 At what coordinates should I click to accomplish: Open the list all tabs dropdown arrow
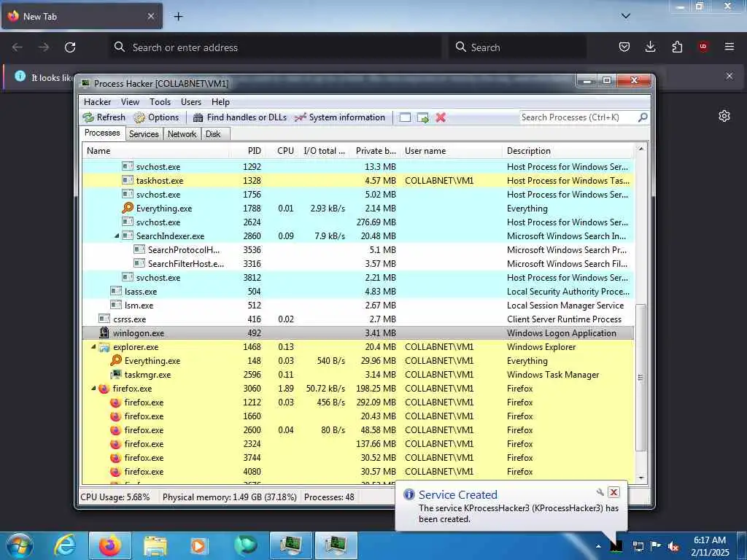(x=626, y=16)
